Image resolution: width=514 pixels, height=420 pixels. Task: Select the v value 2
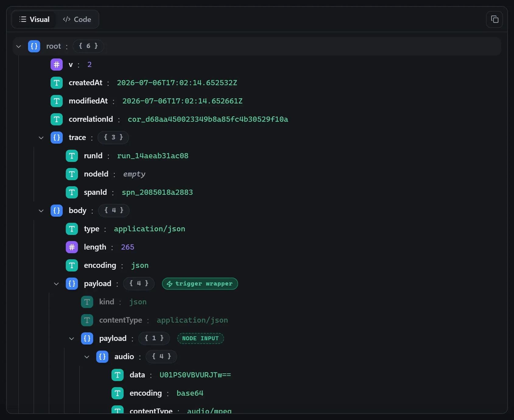[90, 65]
